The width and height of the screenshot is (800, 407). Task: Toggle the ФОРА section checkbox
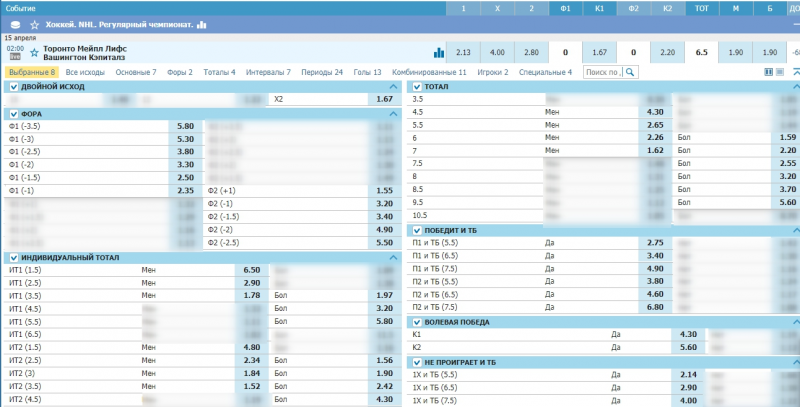tap(13, 114)
